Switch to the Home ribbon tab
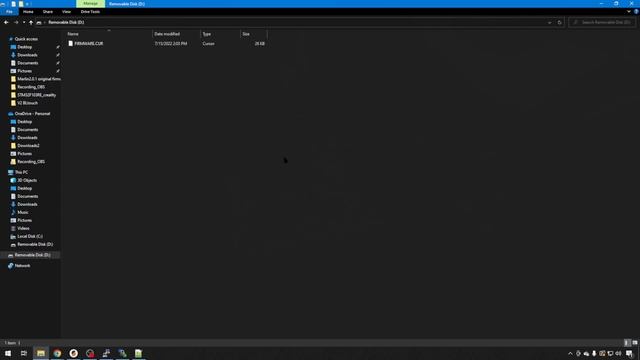640x360 pixels. [28, 12]
